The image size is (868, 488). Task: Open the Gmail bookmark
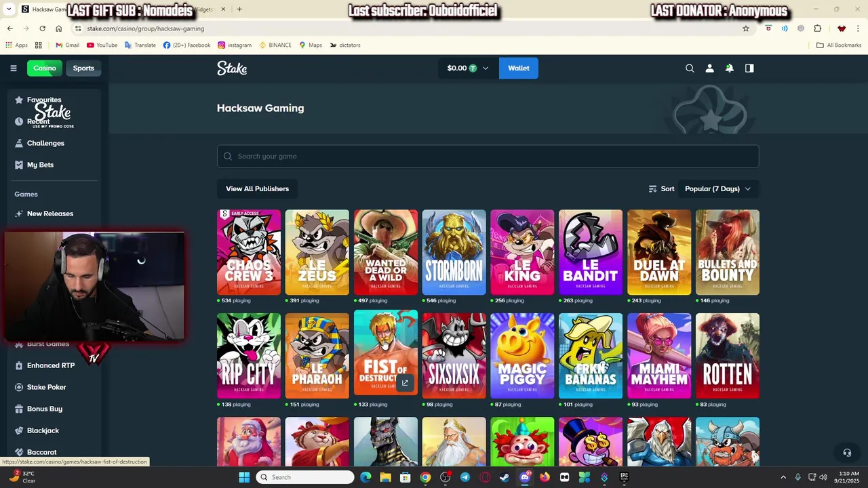(67, 45)
